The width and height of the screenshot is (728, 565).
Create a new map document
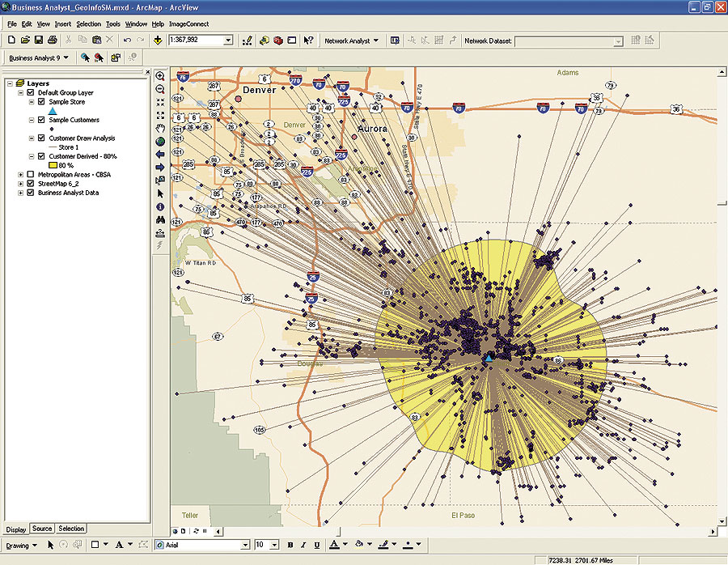click(11, 40)
